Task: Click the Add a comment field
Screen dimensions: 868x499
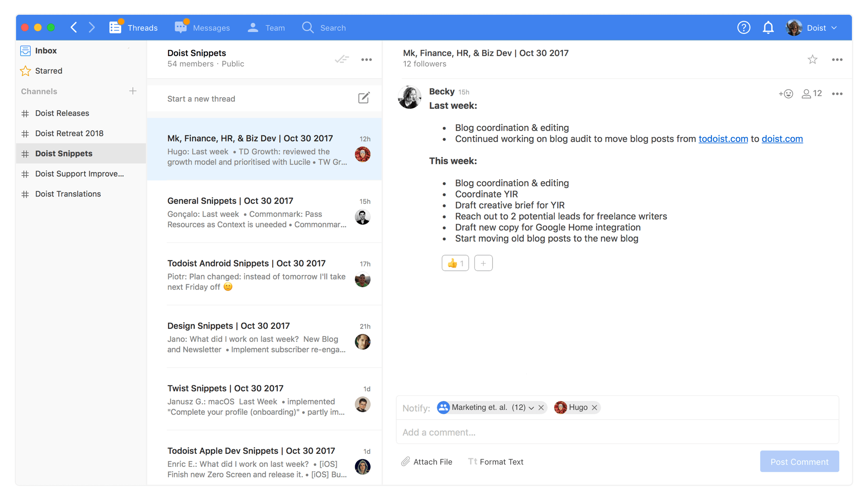Action: [x=616, y=432]
